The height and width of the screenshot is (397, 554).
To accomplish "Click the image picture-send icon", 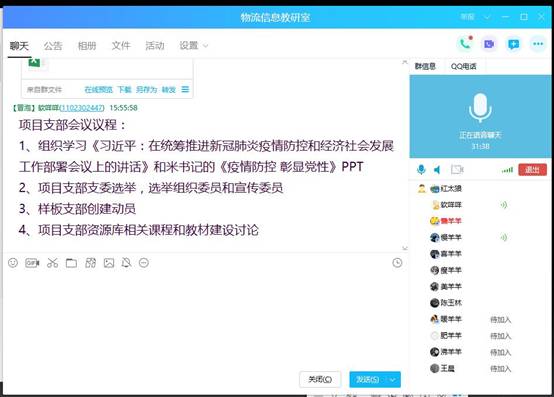I will click(x=109, y=263).
